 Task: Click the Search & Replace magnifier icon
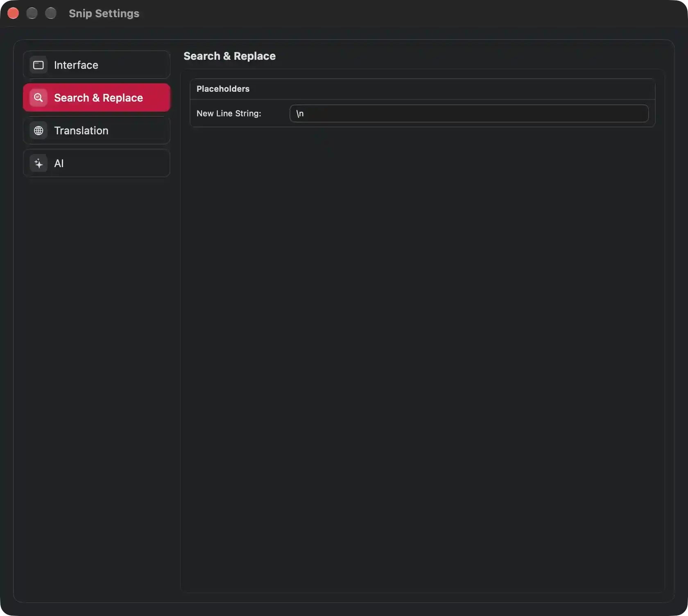coord(38,98)
